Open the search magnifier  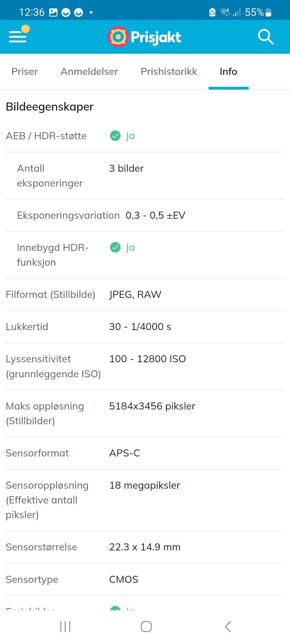point(266,37)
